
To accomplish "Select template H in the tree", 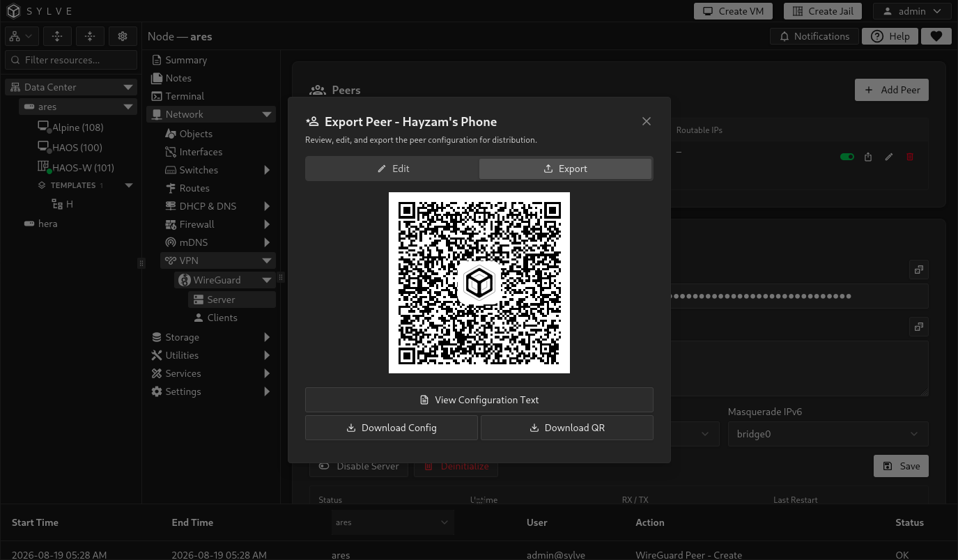I will (63, 204).
